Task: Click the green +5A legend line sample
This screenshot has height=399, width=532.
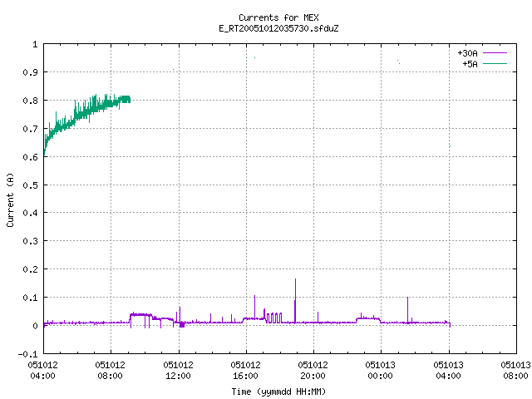Action: [495, 63]
